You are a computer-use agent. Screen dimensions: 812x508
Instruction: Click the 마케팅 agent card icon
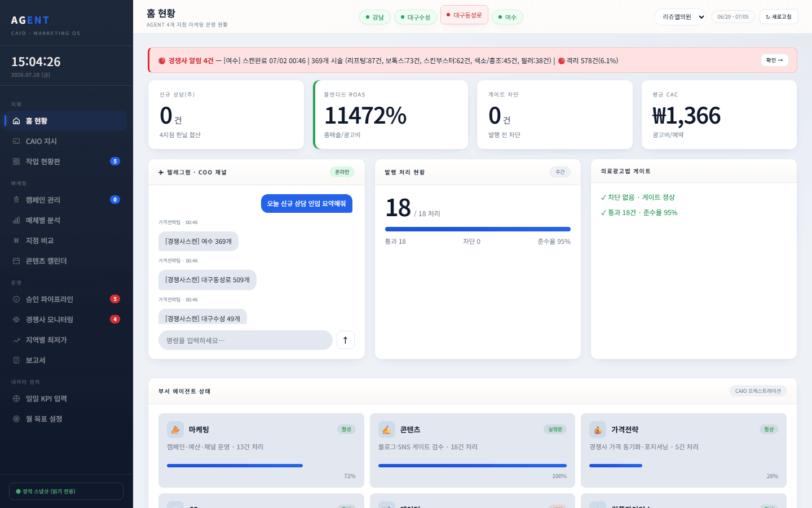[x=175, y=430]
